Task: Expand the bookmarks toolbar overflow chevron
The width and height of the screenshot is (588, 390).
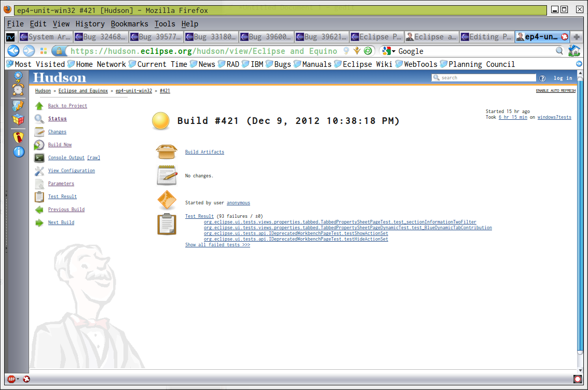Action: click(x=579, y=64)
